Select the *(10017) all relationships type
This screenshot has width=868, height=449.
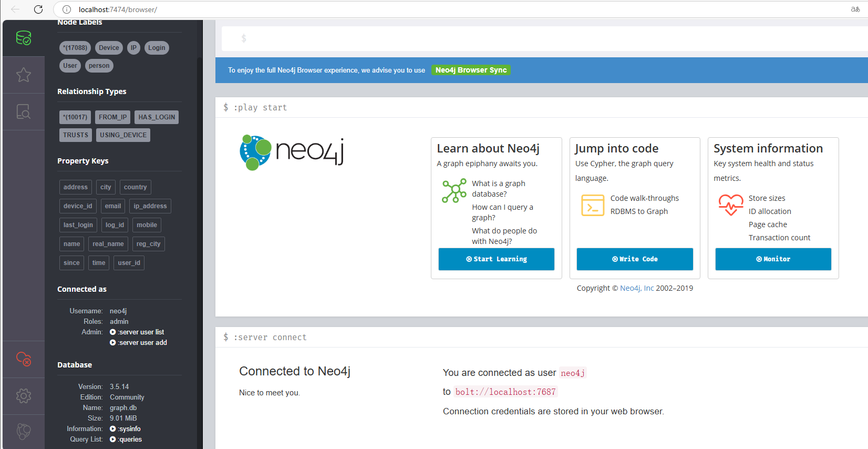pos(75,117)
